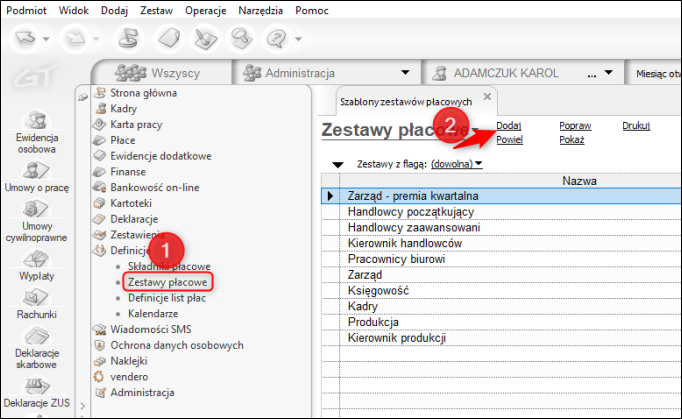Click the Drukuj link
Viewport: 682px width, 419px height.
(x=636, y=126)
